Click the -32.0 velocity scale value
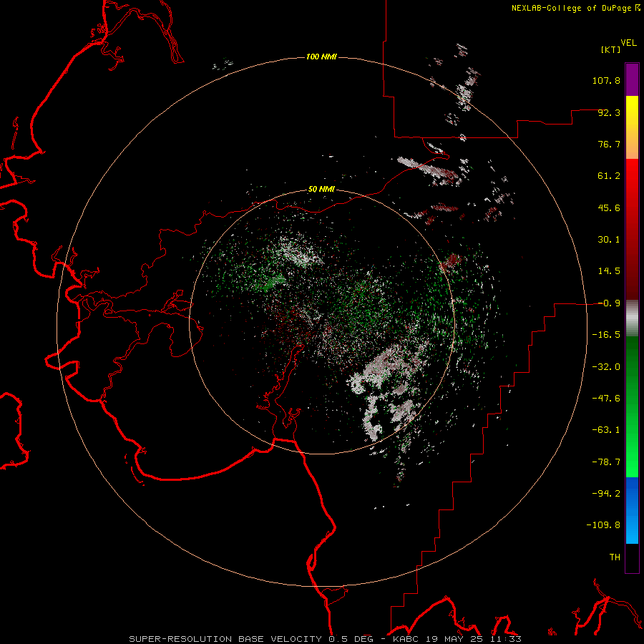The width and height of the screenshot is (644, 644). click(x=606, y=367)
